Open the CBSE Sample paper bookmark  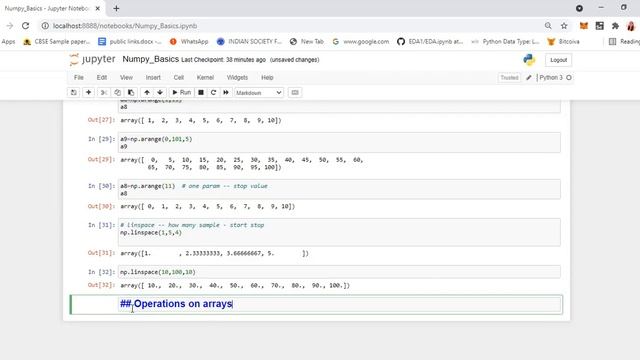pos(56,42)
